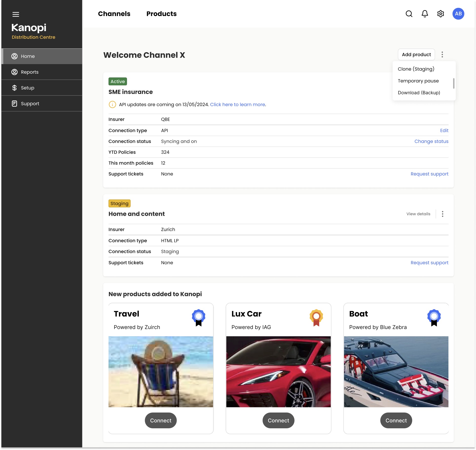Click the AB user avatar
This screenshot has height=450, width=476.
[x=458, y=14]
